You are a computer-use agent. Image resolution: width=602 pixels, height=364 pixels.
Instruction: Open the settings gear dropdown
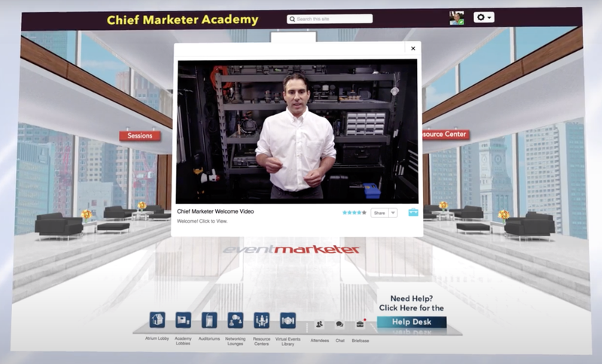tap(484, 17)
